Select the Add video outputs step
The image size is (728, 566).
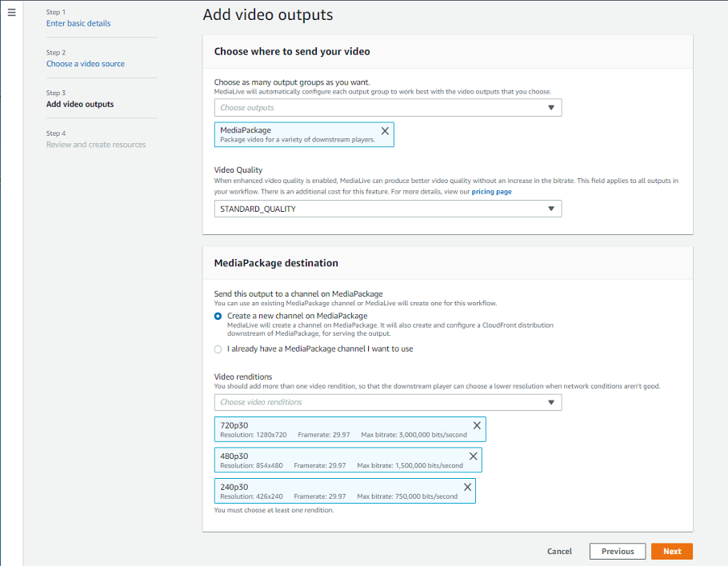click(x=80, y=104)
